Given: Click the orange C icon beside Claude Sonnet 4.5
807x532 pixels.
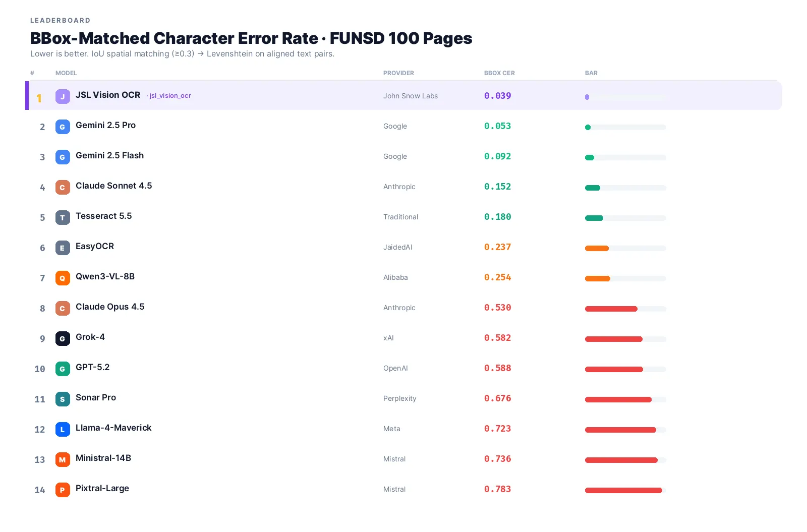Looking at the screenshot, I should [x=63, y=187].
